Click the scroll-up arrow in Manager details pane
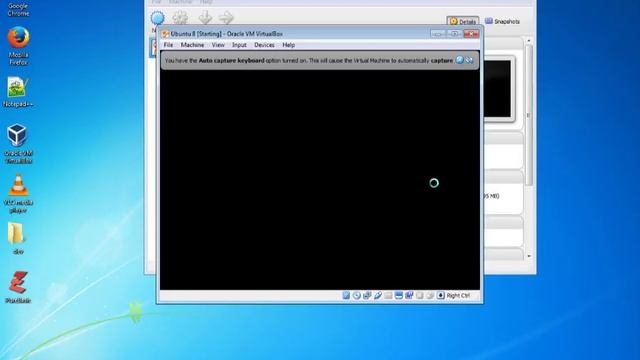 [529, 41]
